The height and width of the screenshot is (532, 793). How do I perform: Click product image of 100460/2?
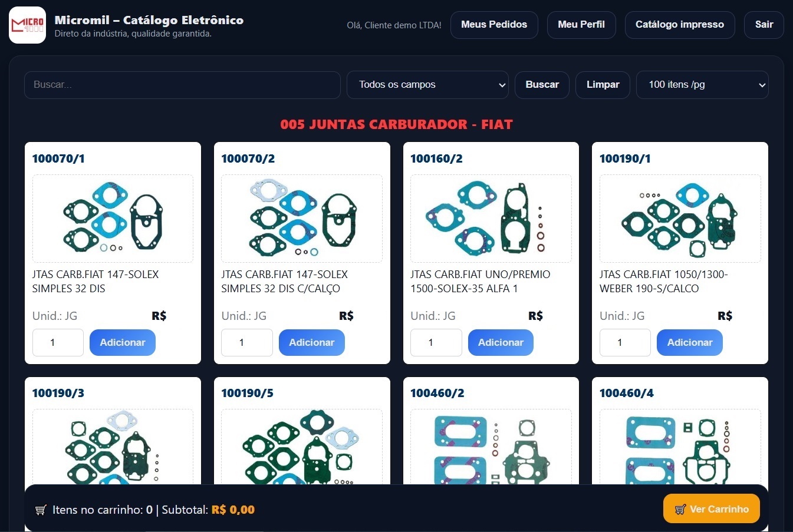coord(491,447)
